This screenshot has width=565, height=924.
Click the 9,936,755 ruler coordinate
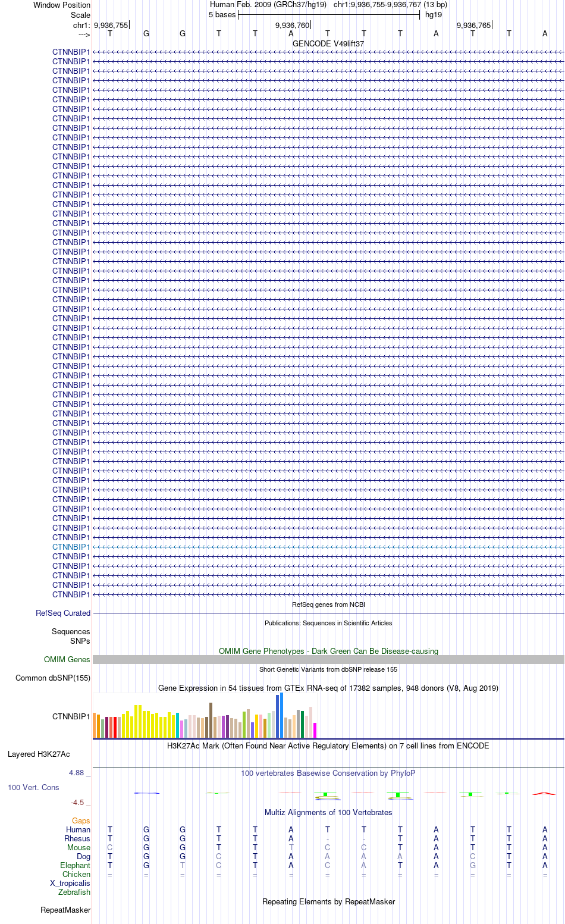coord(111,25)
